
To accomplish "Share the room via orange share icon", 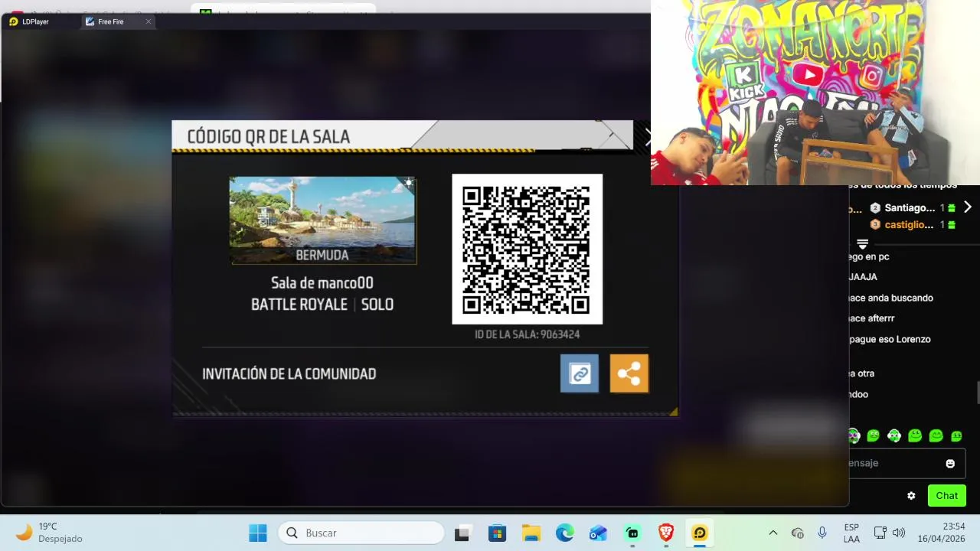I will point(629,373).
